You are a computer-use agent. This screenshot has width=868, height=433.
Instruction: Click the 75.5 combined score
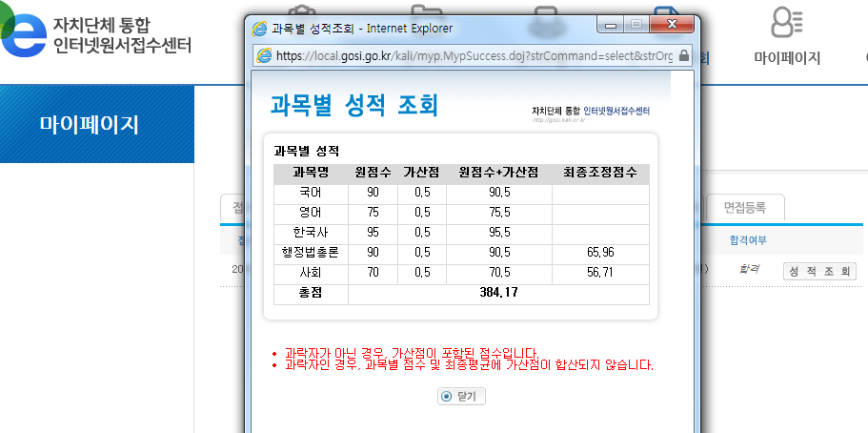[498, 213]
